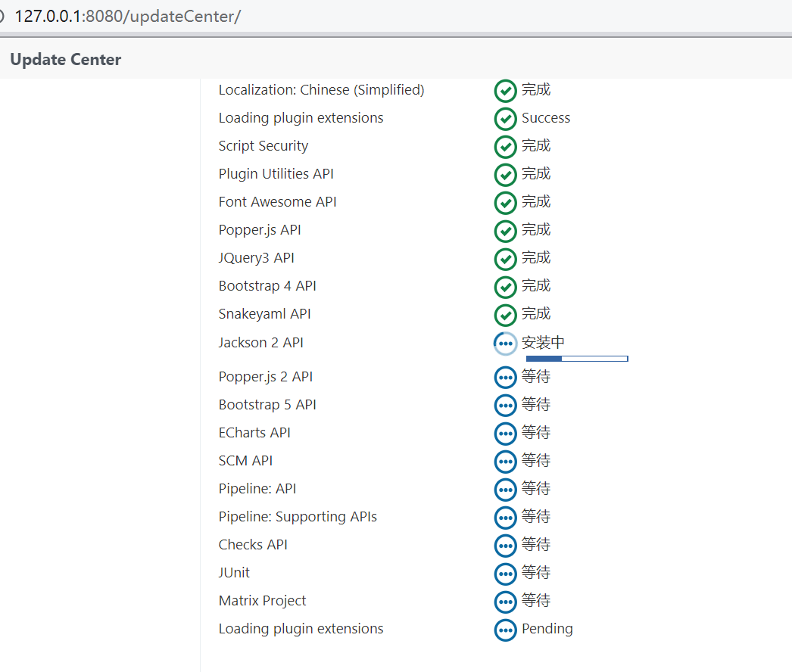Select the JQuery3 API plugin name
This screenshot has width=792, height=672.
coord(256,258)
